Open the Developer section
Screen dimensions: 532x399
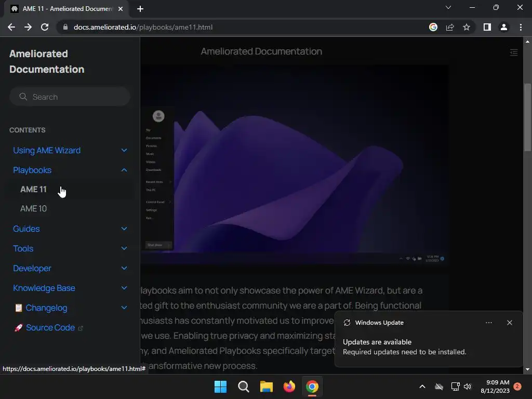[x=32, y=269]
